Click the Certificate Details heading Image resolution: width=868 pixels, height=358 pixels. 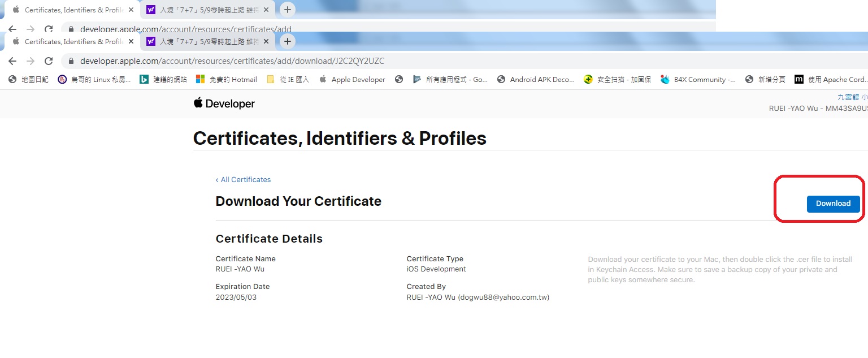click(269, 239)
